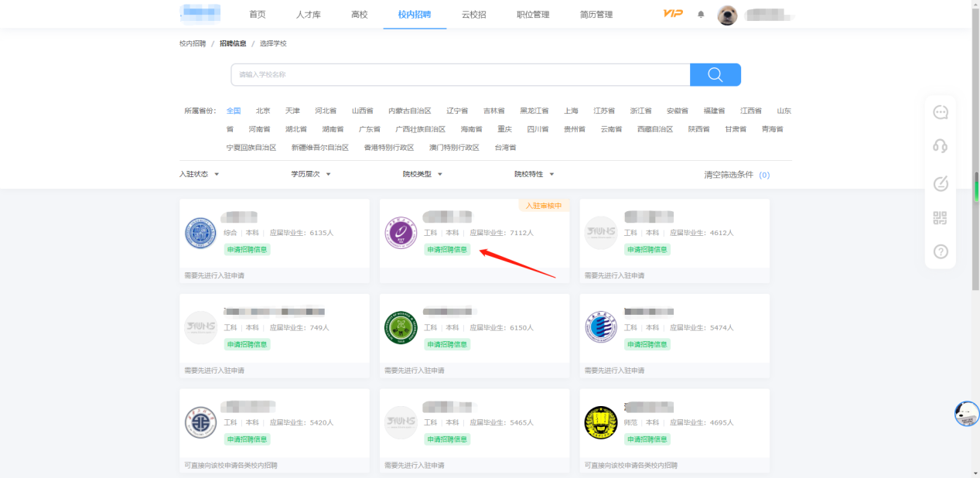Open chat bubble icon in right sidebar
The width and height of the screenshot is (980, 478).
point(941,113)
